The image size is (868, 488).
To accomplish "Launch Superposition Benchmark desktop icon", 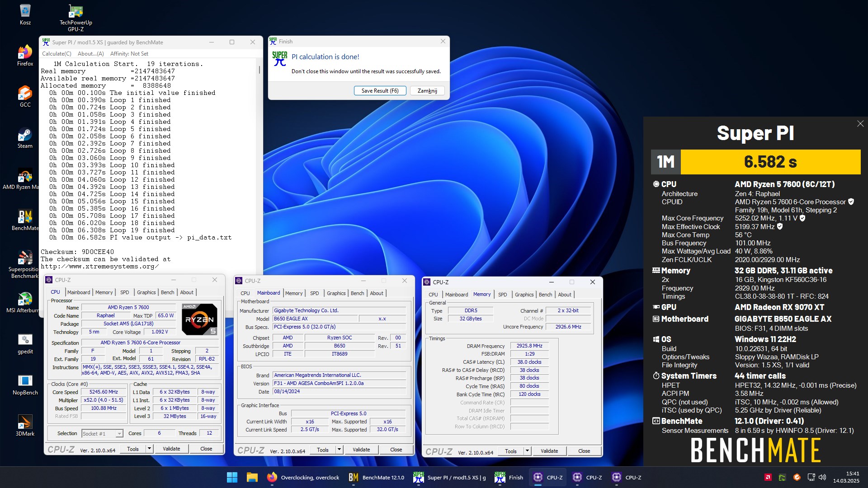I will point(25,264).
